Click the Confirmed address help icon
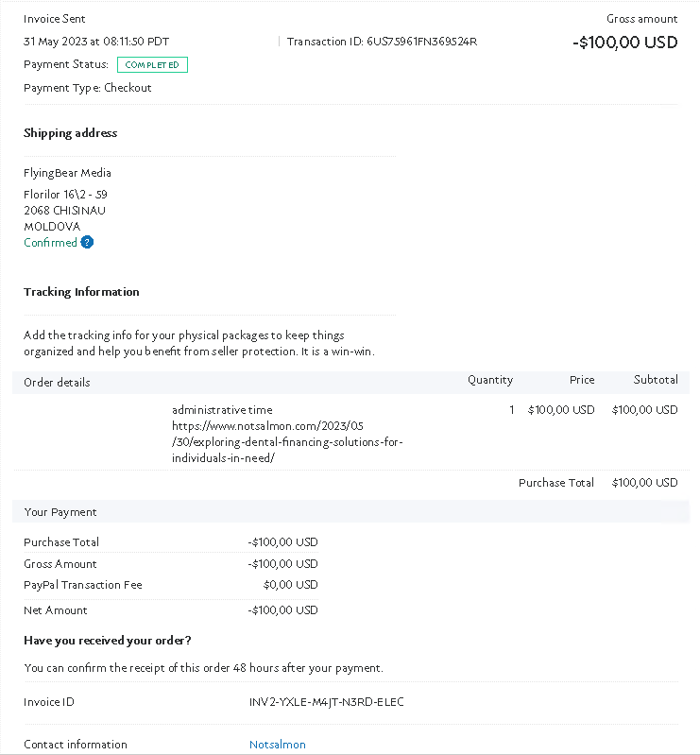 point(87,242)
